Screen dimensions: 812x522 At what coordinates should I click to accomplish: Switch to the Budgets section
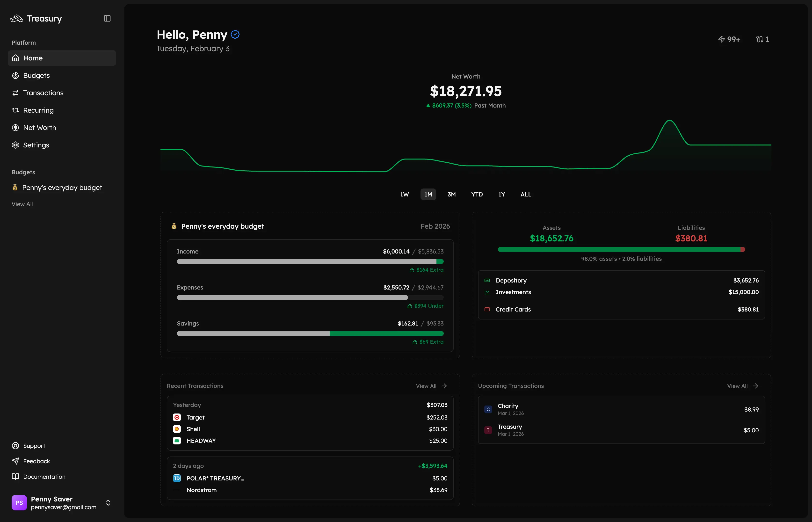[x=36, y=75]
